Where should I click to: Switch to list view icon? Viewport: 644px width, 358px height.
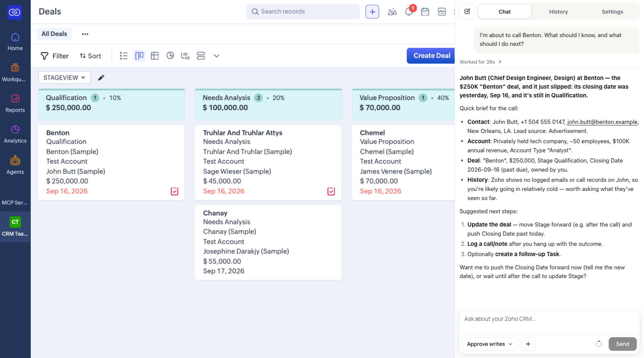point(123,56)
